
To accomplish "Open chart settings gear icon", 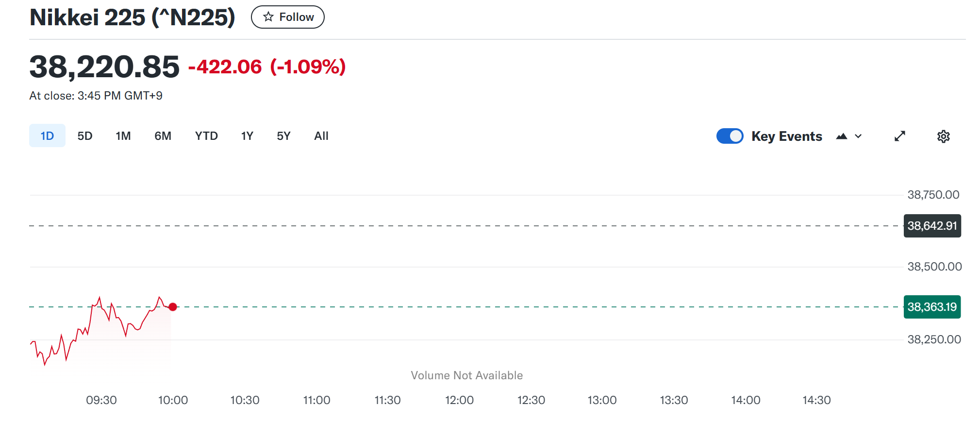I will [943, 136].
